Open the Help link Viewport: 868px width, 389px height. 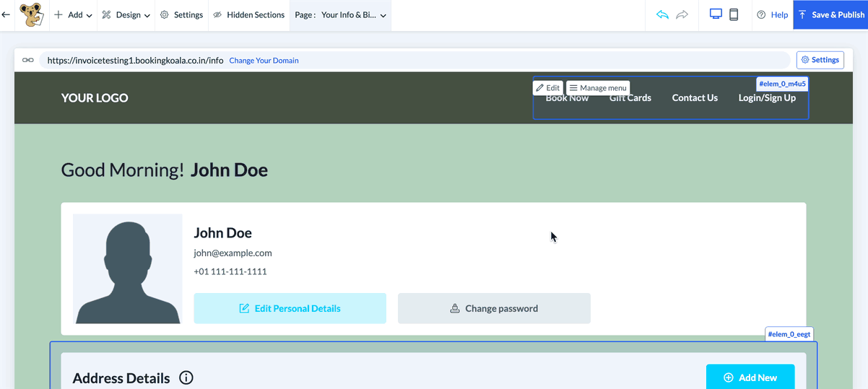tap(772, 14)
